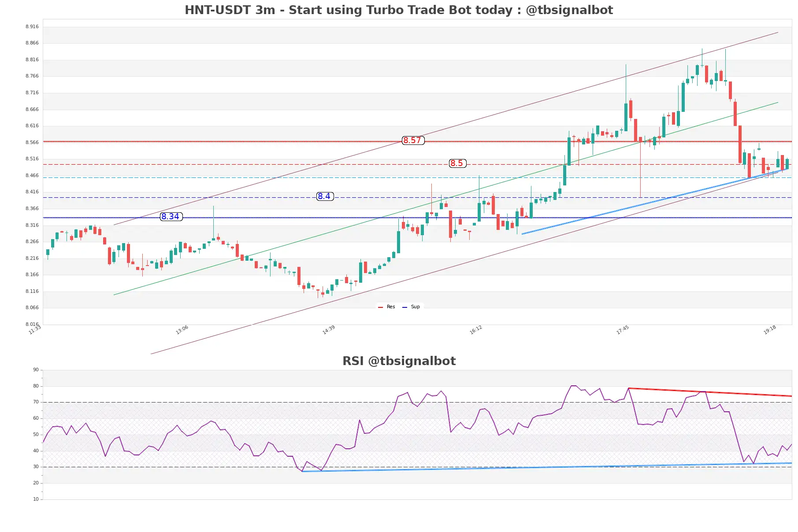Click the RSI 90 axis label
Image resolution: width=798 pixels, height=532 pixels.
coord(36,370)
